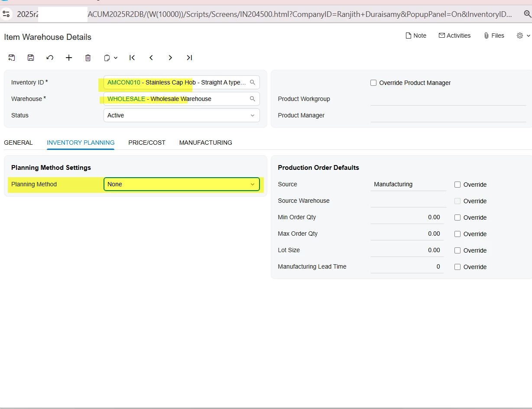Go to the last record
The width and height of the screenshot is (532, 409).
click(189, 58)
